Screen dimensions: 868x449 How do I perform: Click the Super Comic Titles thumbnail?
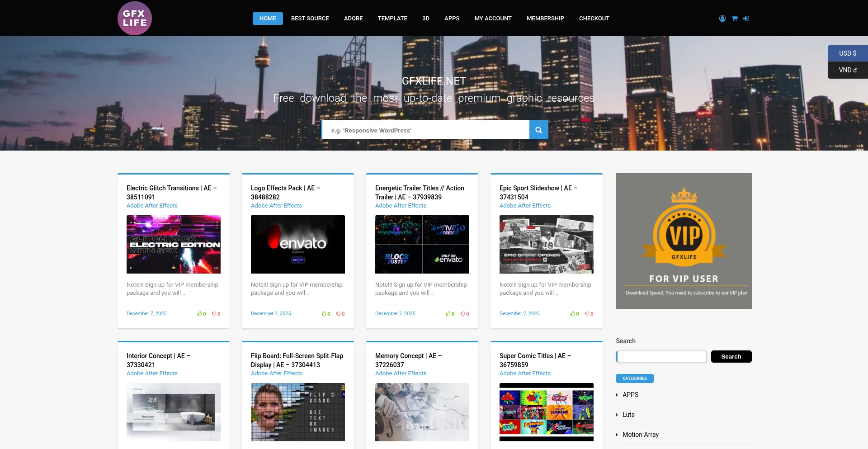click(x=546, y=412)
